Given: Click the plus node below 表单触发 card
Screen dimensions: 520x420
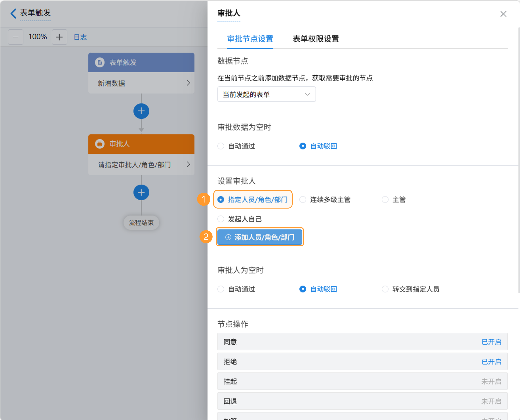Looking at the screenshot, I should point(141,111).
